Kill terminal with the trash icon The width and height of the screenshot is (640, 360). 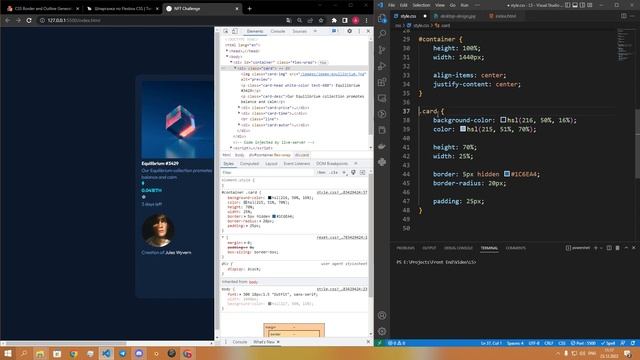[617, 248]
